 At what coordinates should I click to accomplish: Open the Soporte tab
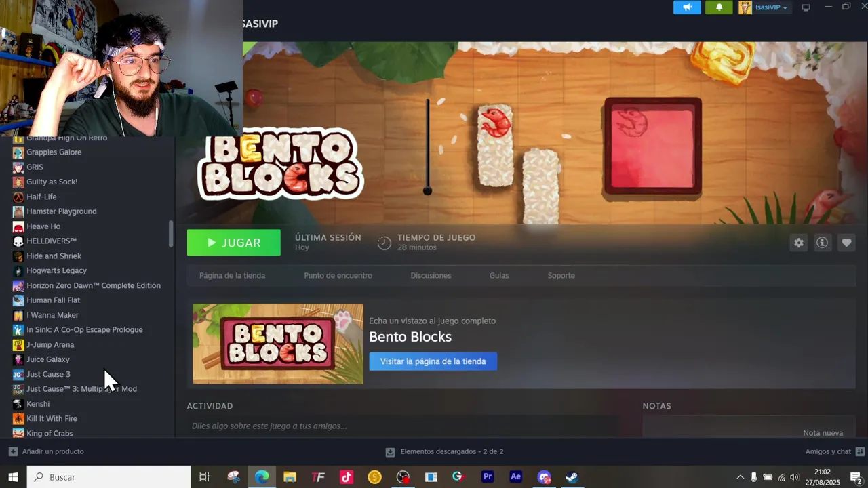[561, 275]
